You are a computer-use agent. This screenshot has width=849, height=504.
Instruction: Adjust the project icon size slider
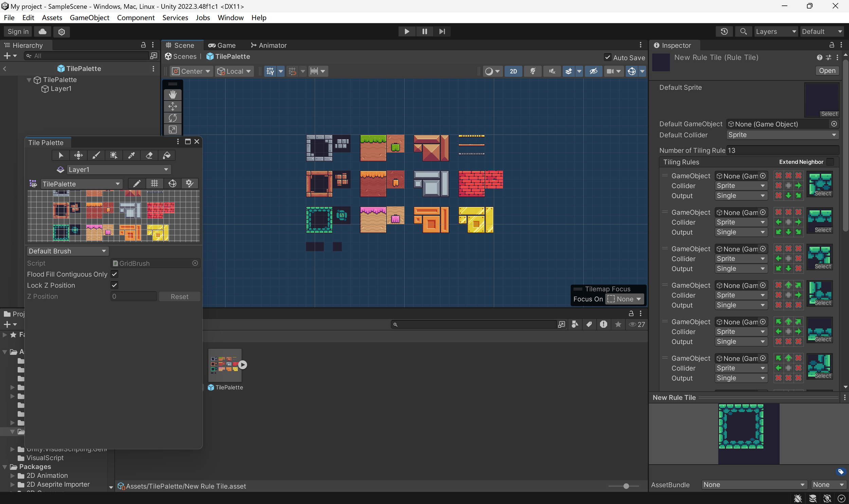[x=626, y=486]
